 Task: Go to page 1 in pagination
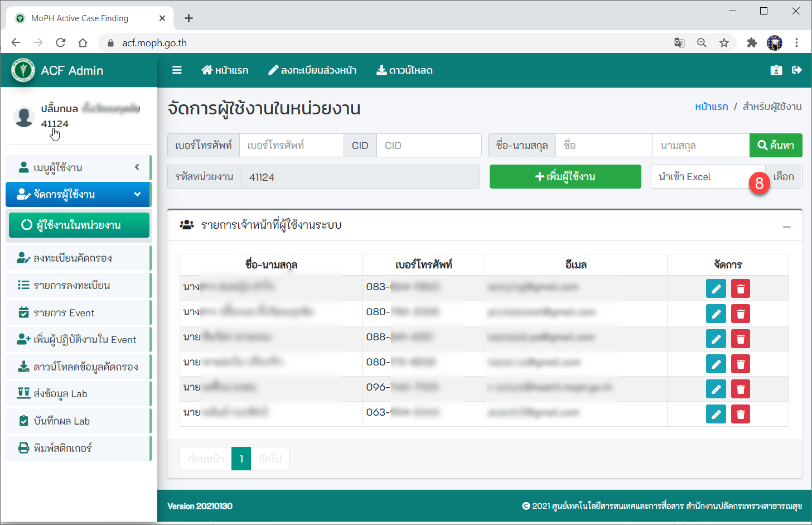click(x=241, y=459)
